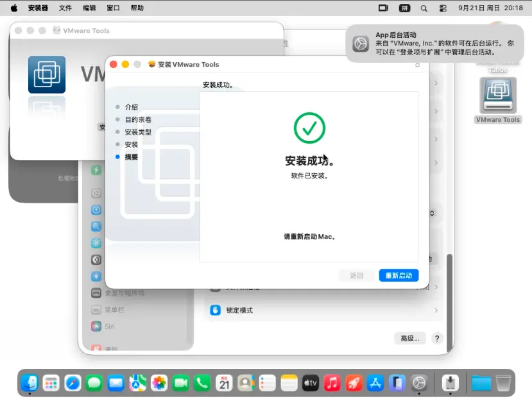Image resolution: width=532 pixels, height=399 pixels.
Task: Click the 请重新启动Mac text
Action: (309, 237)
